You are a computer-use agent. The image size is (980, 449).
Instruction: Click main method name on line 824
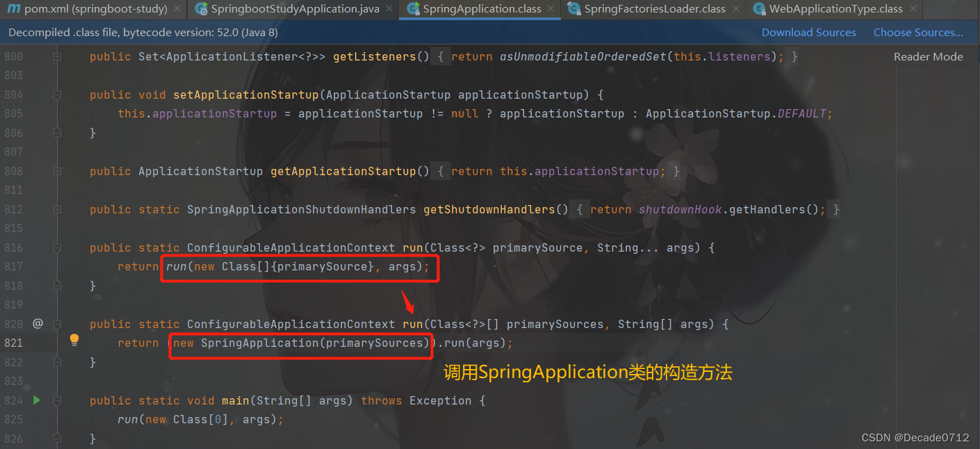(236, 400)
